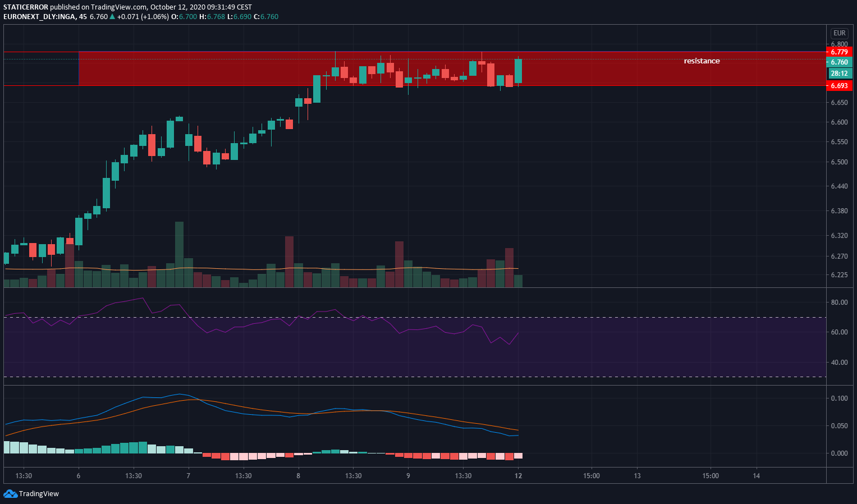Click date label 7 on time axis
The image size is (857, 504).
[189, 475]
